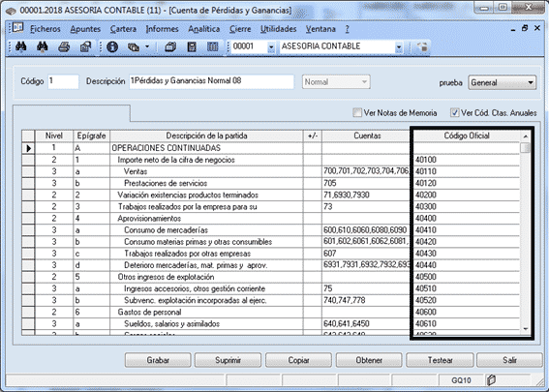Click the first binoculars search icon
Viewport: 549px width, 392px height.
(x=21, y=46)
